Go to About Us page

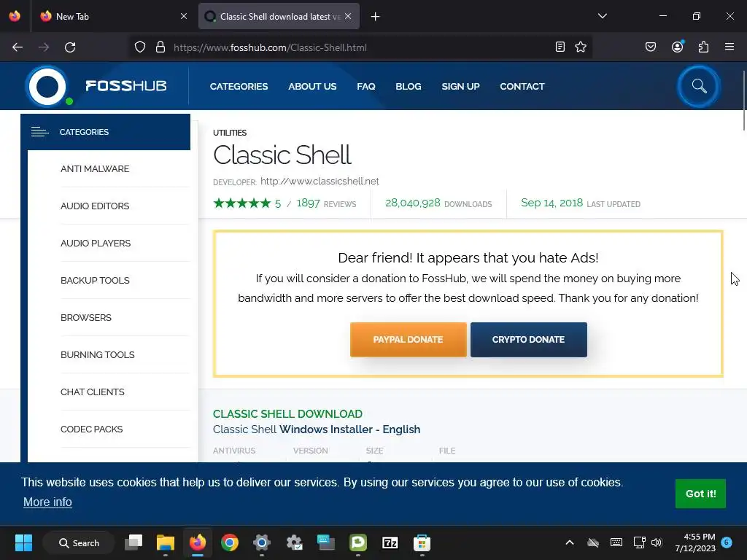[x=312, y=86]
